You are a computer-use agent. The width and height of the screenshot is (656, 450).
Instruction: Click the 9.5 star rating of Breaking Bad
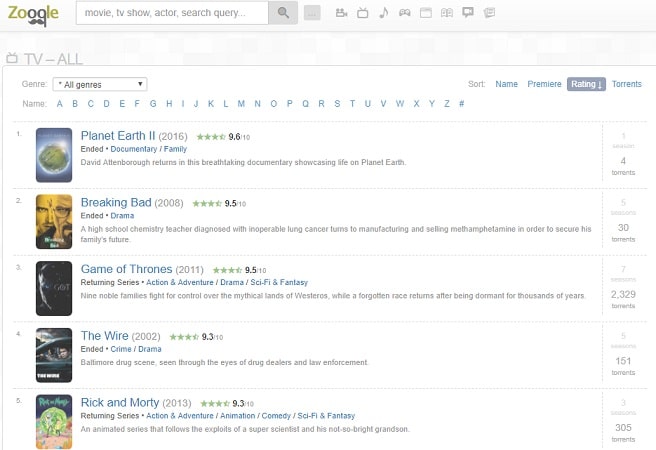(x=219, y=204)
